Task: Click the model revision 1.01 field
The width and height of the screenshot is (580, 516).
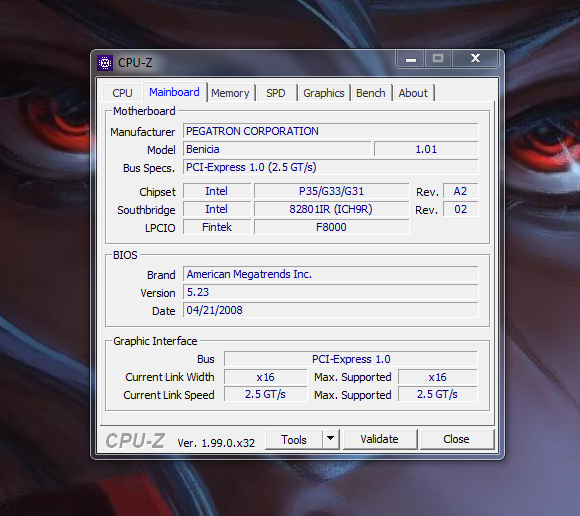Action: (x=426, y=149)
